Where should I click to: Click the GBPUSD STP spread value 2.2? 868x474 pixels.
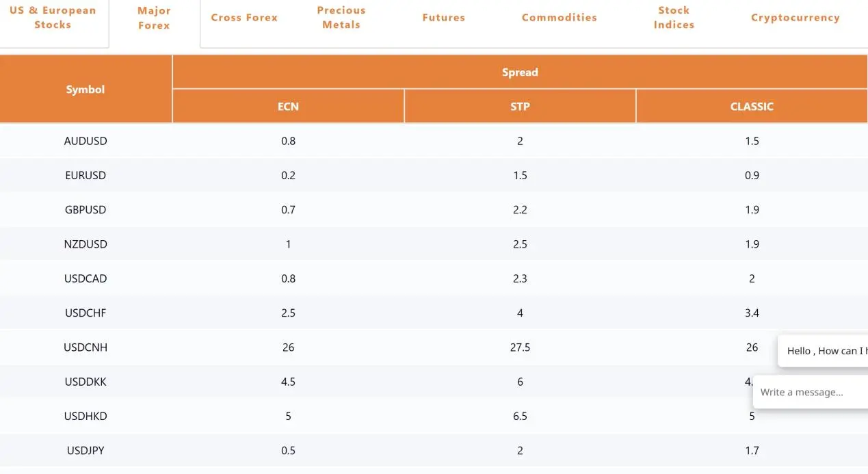tap(520, 210)
